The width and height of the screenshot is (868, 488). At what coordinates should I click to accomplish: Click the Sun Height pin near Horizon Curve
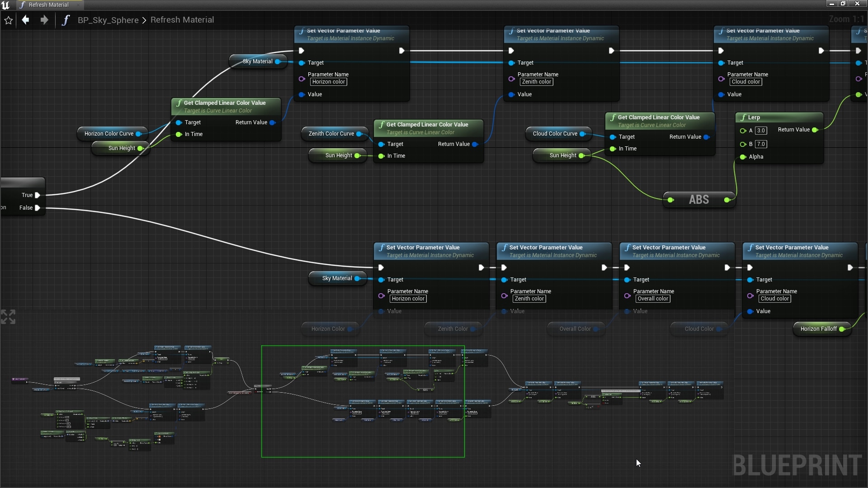click(x=140, y=148)
